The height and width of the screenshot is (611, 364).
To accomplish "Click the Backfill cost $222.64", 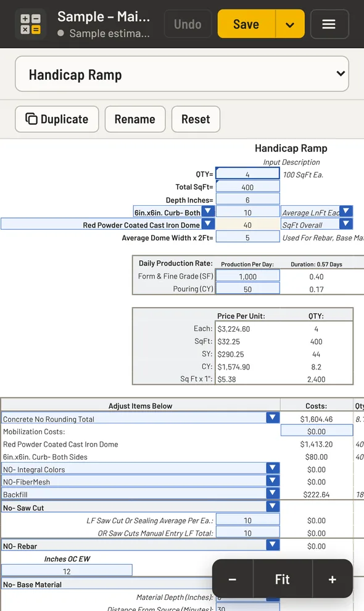I will pos(316,494).
